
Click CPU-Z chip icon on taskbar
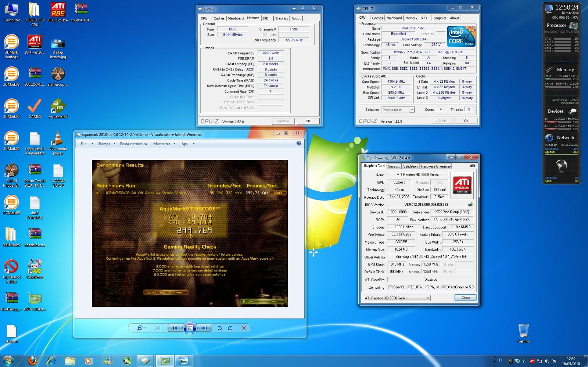pyautogui.click(x=145, y=361)
